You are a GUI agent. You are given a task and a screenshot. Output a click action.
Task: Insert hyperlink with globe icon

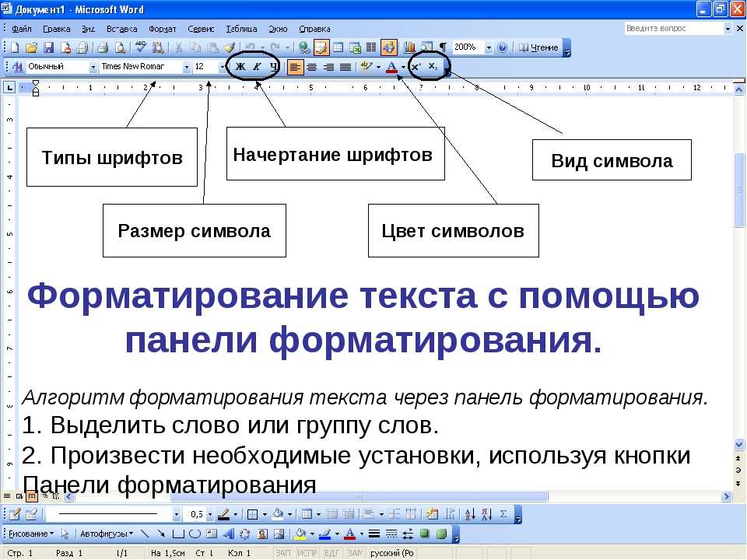click(x=304, y=47)
